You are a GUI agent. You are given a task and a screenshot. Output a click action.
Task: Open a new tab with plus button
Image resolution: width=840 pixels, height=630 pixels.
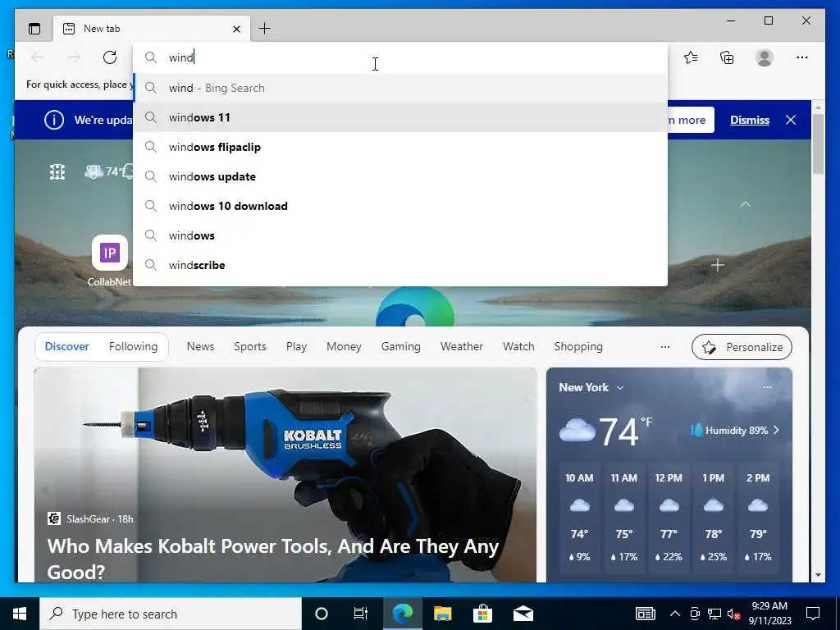[x=265, y=29]
